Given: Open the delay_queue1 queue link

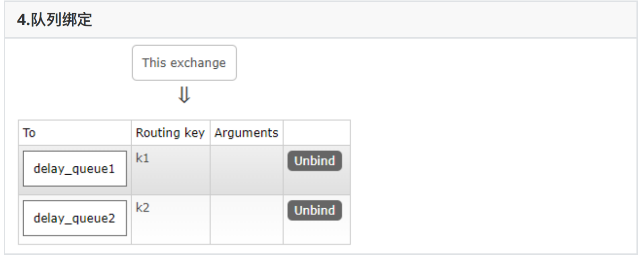Looking at the screenshot, I should [x=75, y=169].
